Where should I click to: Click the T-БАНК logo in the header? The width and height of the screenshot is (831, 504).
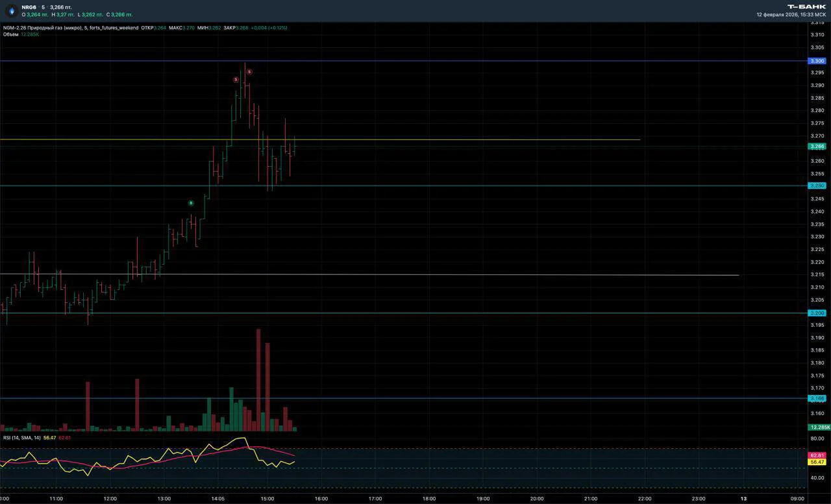coord(806,6)
